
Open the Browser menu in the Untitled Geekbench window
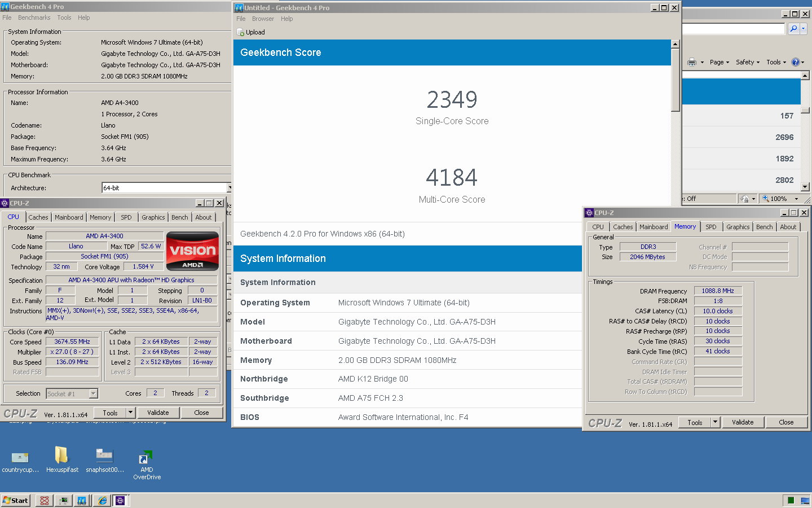[263, 19]
